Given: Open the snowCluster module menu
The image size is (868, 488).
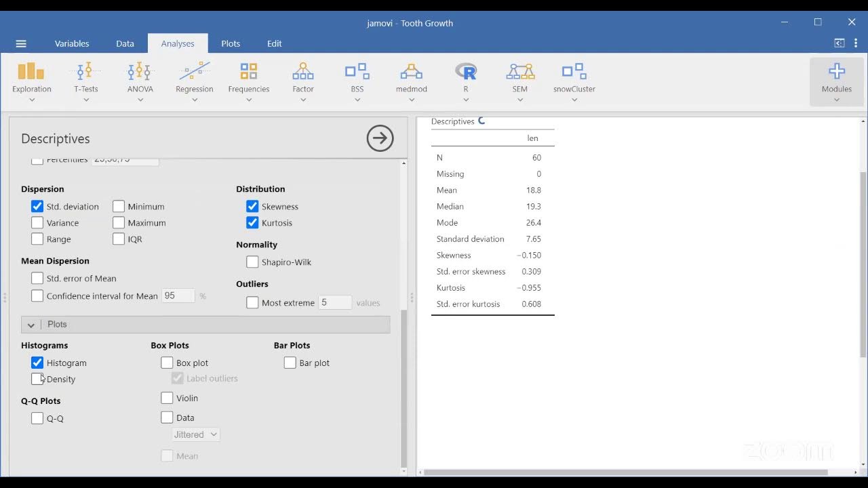Looking at the screenshot, I should coord(574,81).
